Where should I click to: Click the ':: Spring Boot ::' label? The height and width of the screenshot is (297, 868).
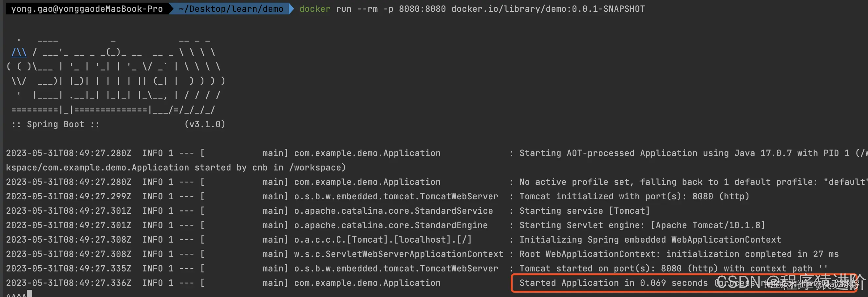56,124
